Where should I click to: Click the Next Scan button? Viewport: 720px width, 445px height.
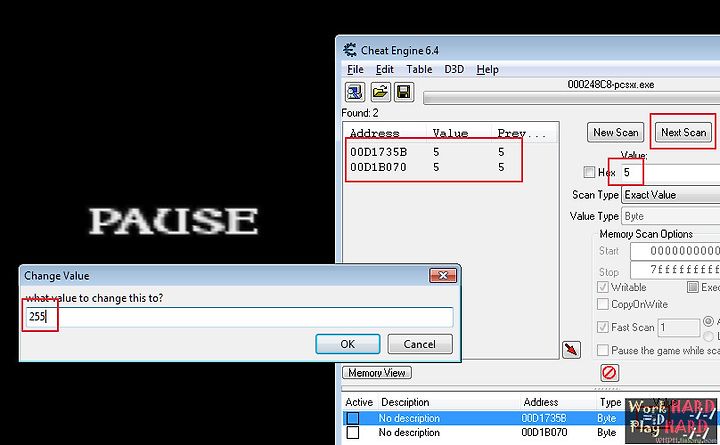[683, 132]
